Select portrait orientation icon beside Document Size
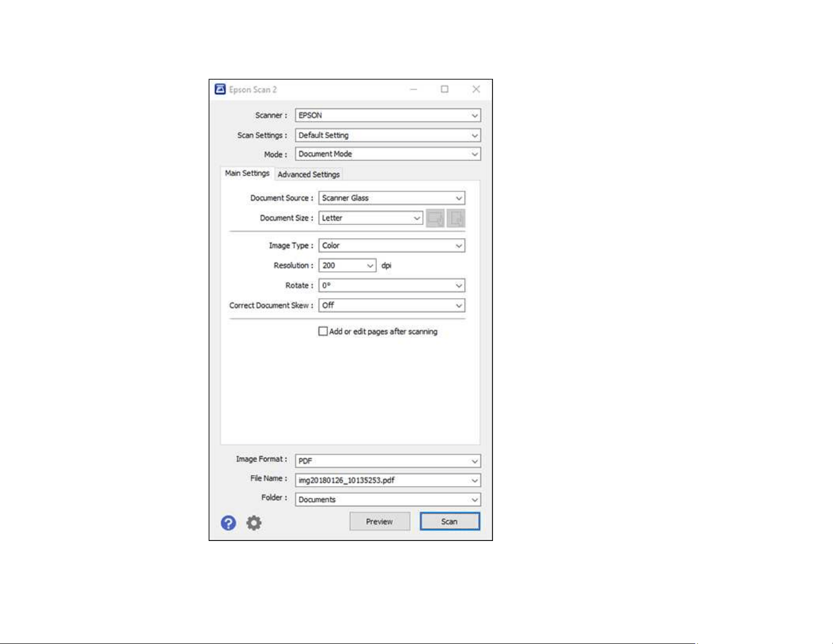The image size is (833, 644). [x=456, y=218]
